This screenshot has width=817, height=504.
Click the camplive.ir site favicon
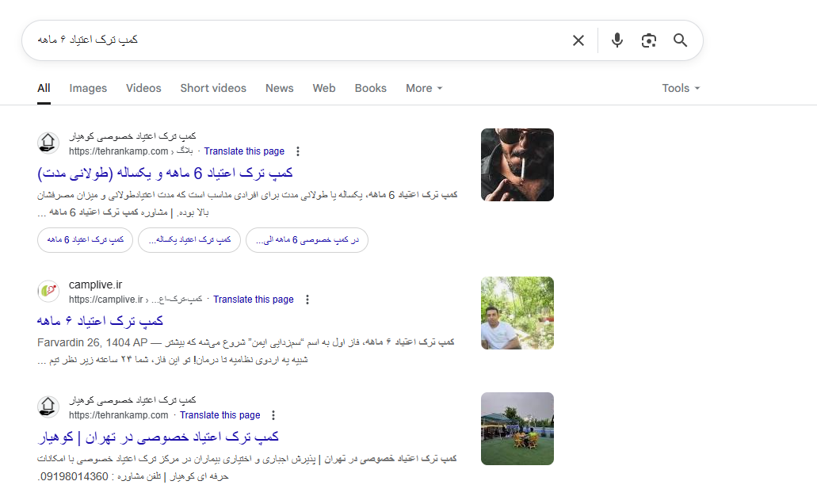[x=48, y=291]
